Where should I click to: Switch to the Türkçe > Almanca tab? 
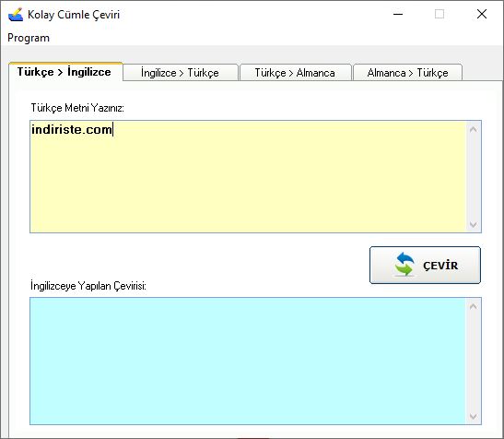tap(295, 73)
